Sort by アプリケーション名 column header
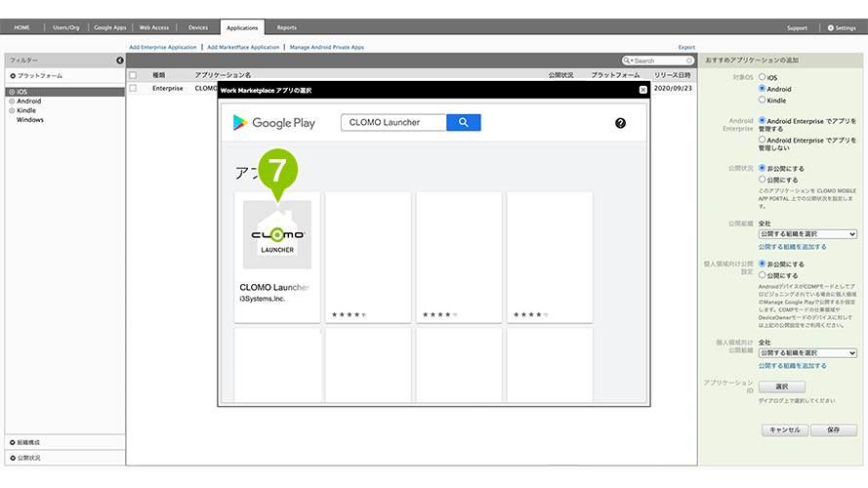This screenshot has width=868, height=488. pos(223,75)
